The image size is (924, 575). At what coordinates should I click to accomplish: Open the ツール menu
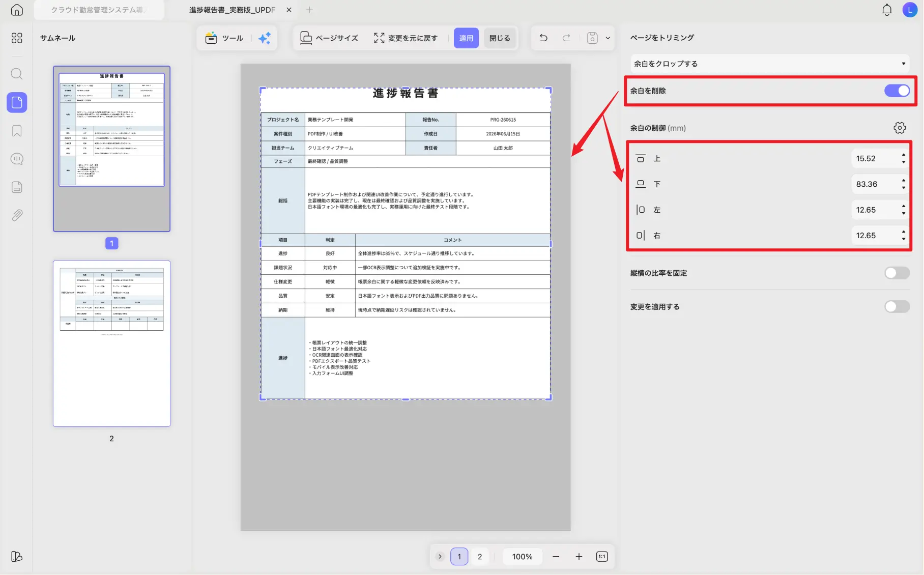225,38
